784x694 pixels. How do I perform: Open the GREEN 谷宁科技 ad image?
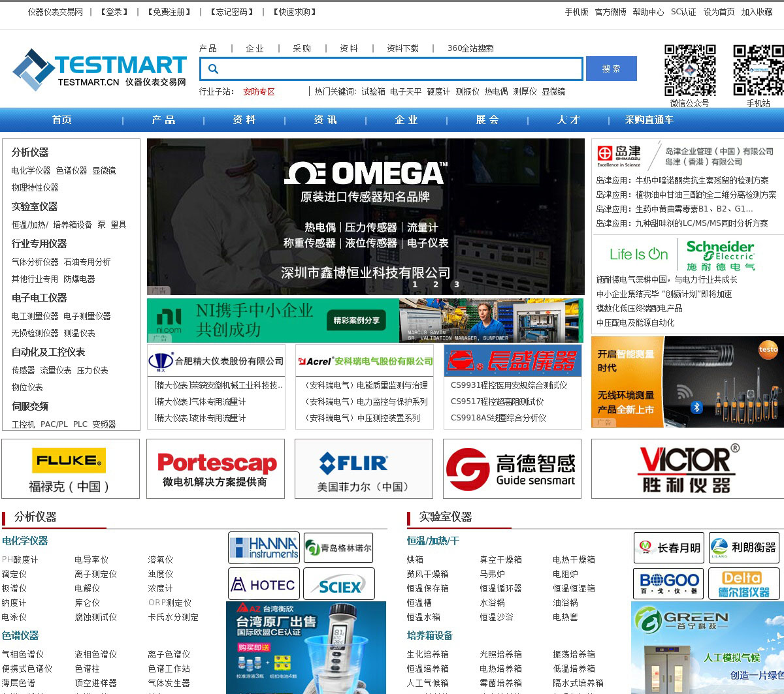(708, 648)
